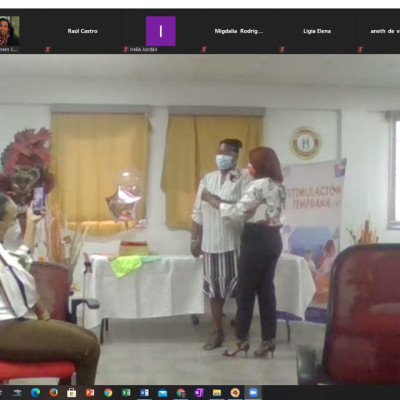Switch to the Word taskbar icon
The width and height of the screenshot is (400, 400).
[144, 392]
